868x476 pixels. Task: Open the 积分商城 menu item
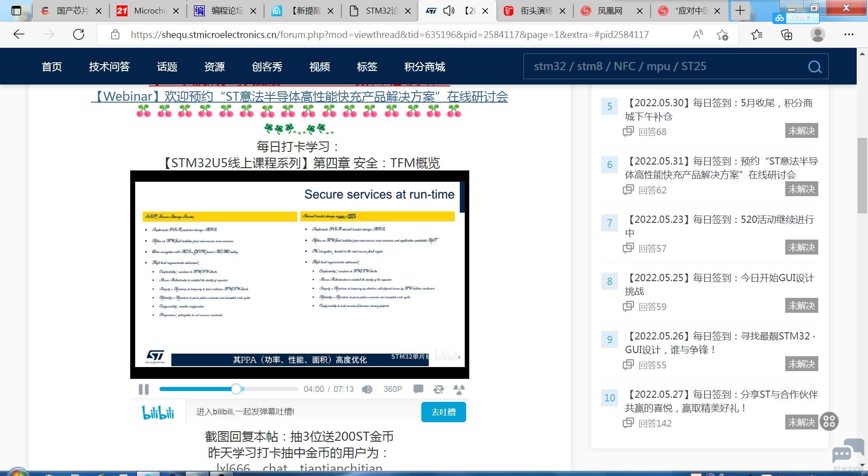425,67
